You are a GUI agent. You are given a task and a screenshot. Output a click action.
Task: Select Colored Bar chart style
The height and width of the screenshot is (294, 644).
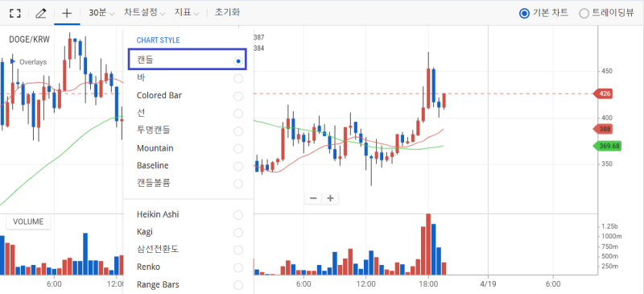(189, 96)
